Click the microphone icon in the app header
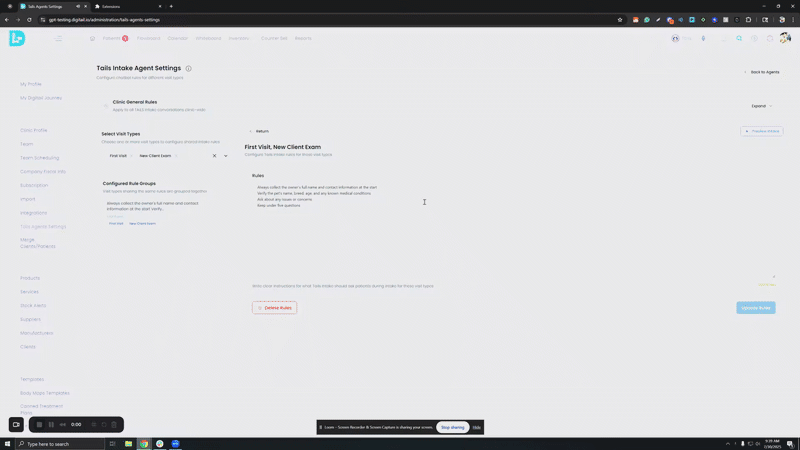 703,38
